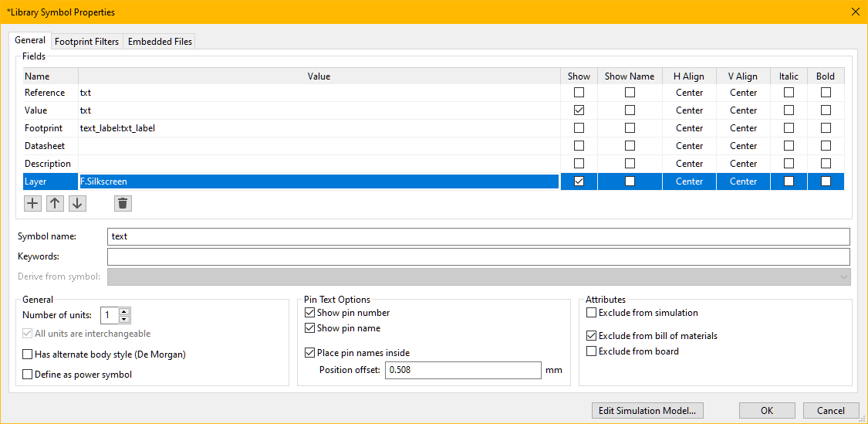Viewport: 868px width, 424px height.
Task: Open the Embedded Files tab
Action: (x=160, y=42)
